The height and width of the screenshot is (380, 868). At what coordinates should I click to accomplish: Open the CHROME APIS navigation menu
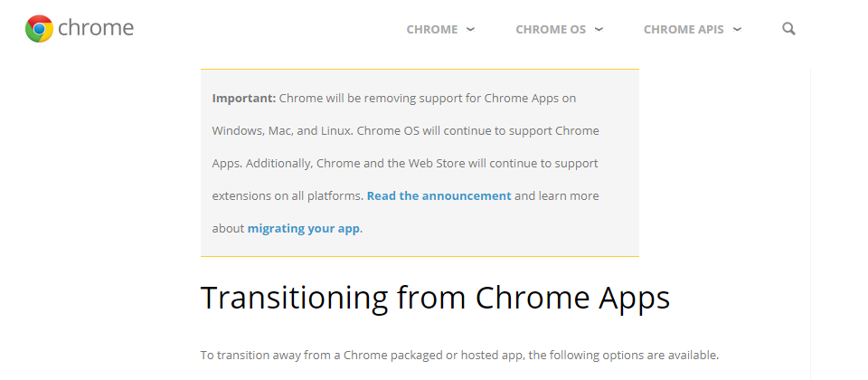(x=684, y=30)
